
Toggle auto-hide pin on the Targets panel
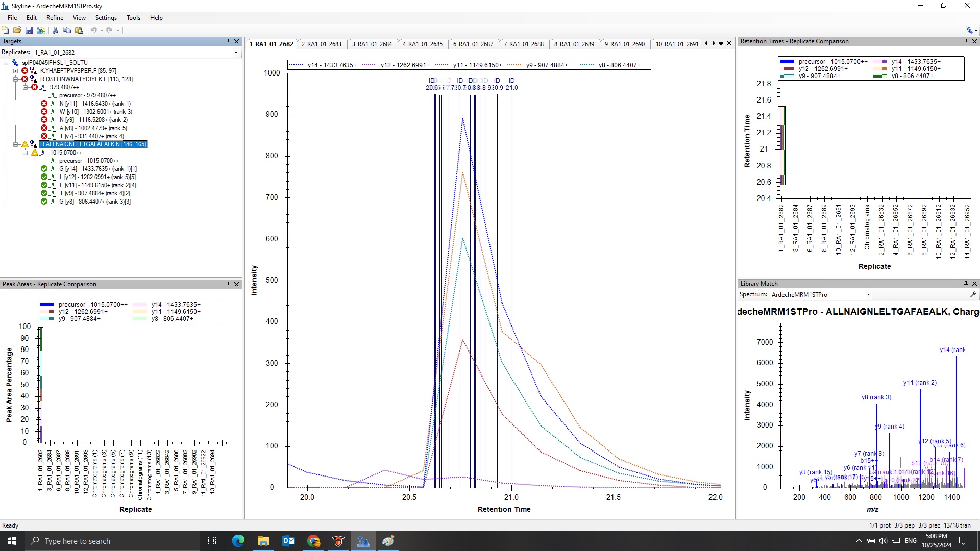click(228, 41)
